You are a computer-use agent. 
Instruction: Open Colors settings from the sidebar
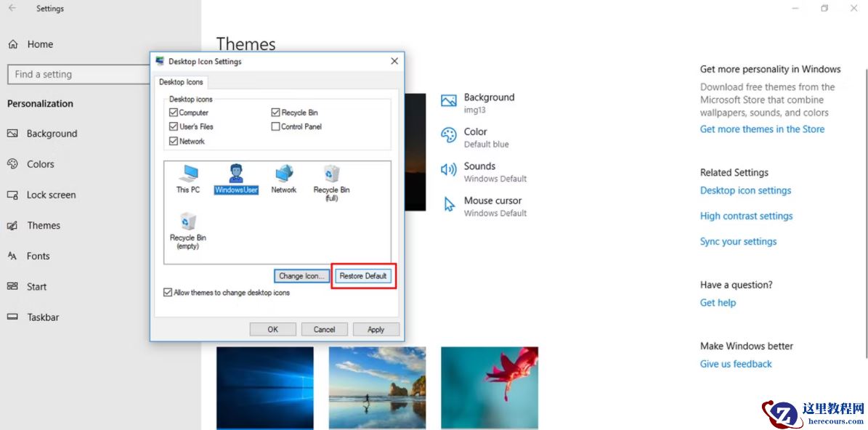tap(41, 163)
